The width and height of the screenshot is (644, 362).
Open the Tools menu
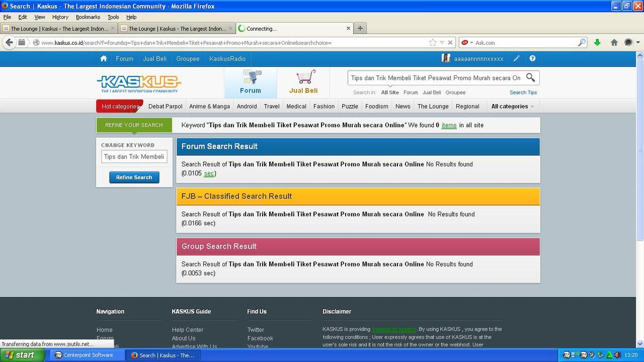113,17
